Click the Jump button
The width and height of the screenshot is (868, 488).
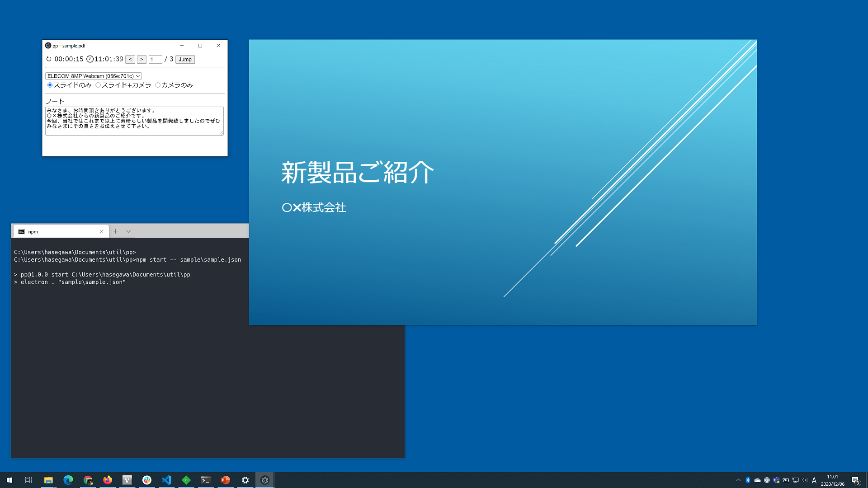[185, 59]
